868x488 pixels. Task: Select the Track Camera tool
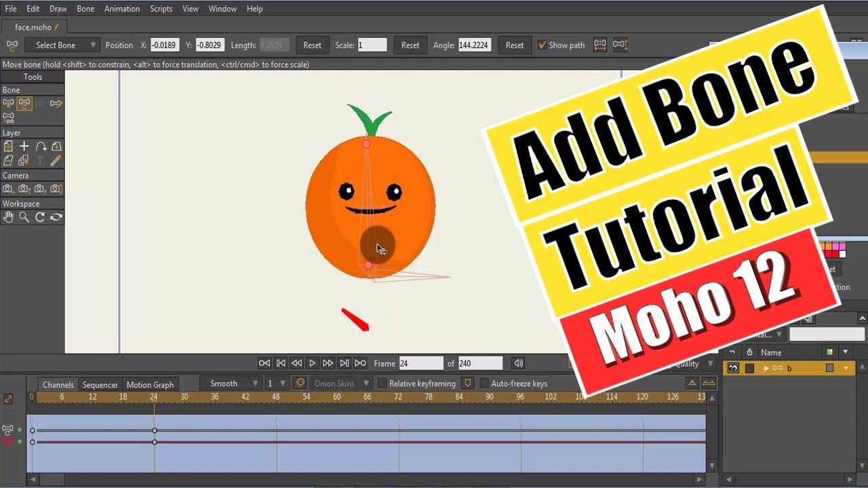coord(8,189)
